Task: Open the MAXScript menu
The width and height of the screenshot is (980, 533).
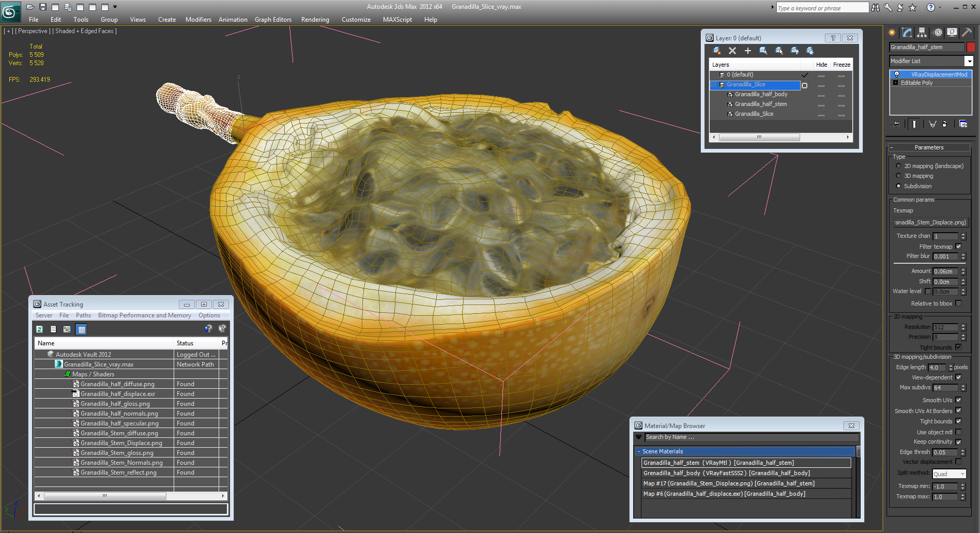Action: tap(397, 20)
